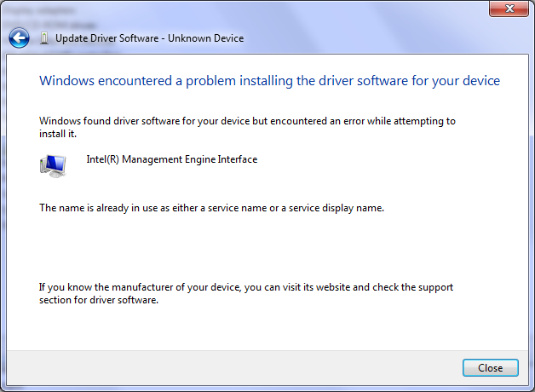The height and width of the screenshot is (392, 535).
Task: Select the Intel(R) Management Engine Interface text
Action: [171, 159]
